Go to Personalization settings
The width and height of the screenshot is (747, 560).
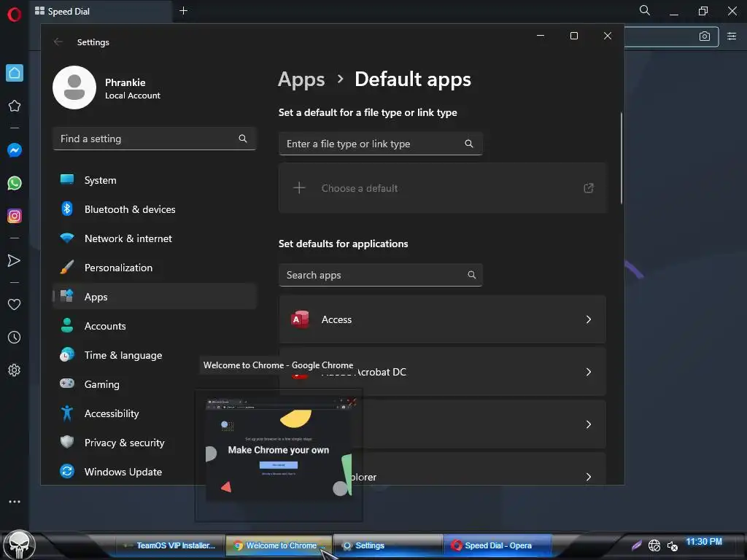pyautogui.click(x=155, y=268)
